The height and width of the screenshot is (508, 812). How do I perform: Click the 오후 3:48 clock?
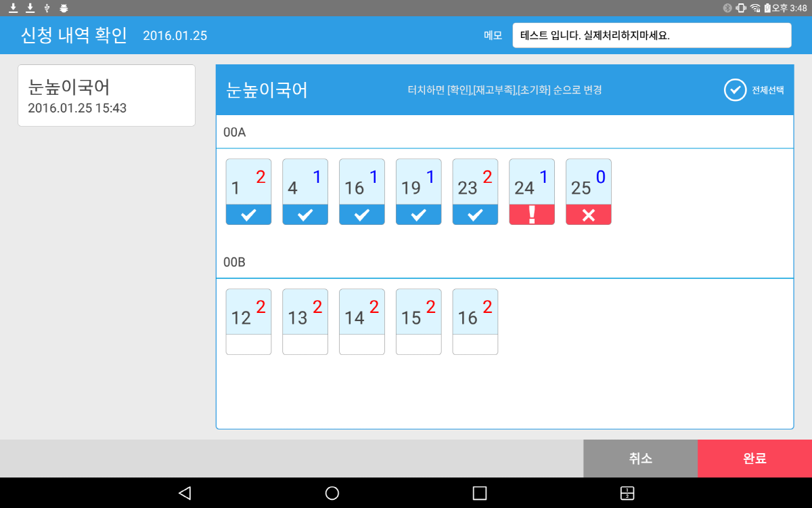(x=790, y=8)
